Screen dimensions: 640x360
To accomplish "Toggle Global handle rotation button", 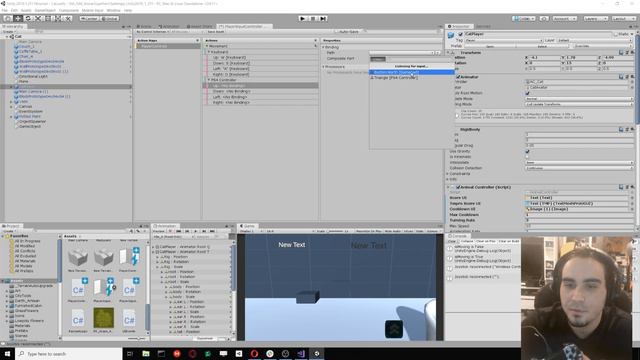I will click(x=109, y=18).
